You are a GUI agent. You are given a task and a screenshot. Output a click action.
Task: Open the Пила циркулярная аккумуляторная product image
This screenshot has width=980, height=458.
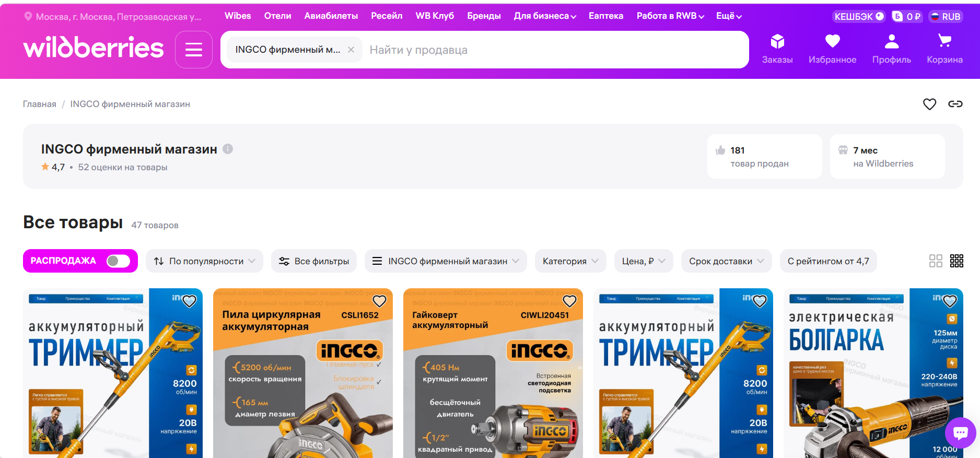click(303, 373)
